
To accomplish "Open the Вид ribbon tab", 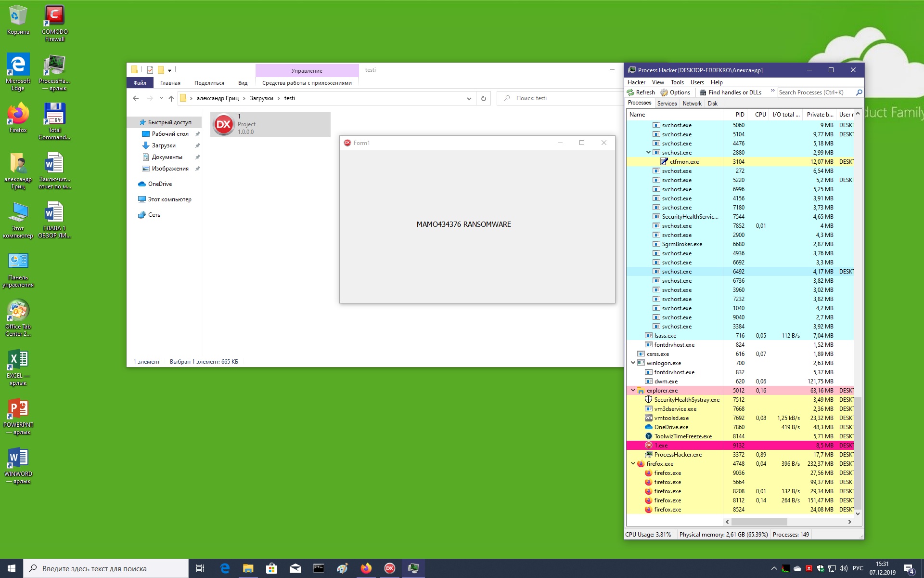I will click(243, 83).
